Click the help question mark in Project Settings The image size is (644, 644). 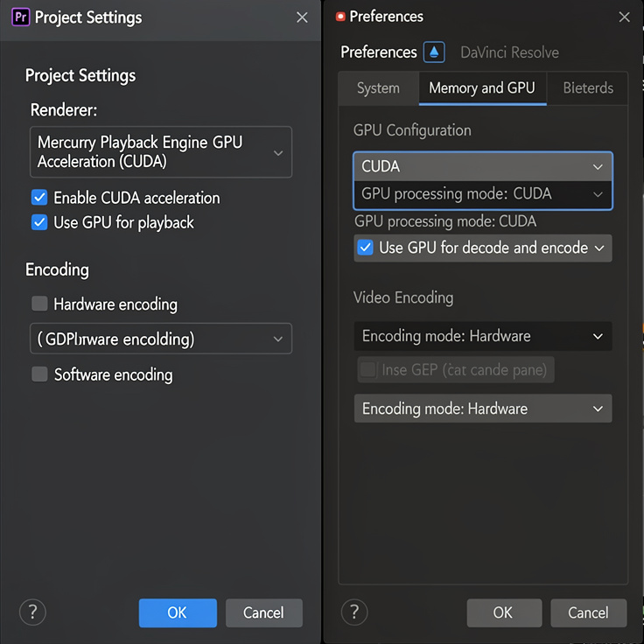point(32,612)
